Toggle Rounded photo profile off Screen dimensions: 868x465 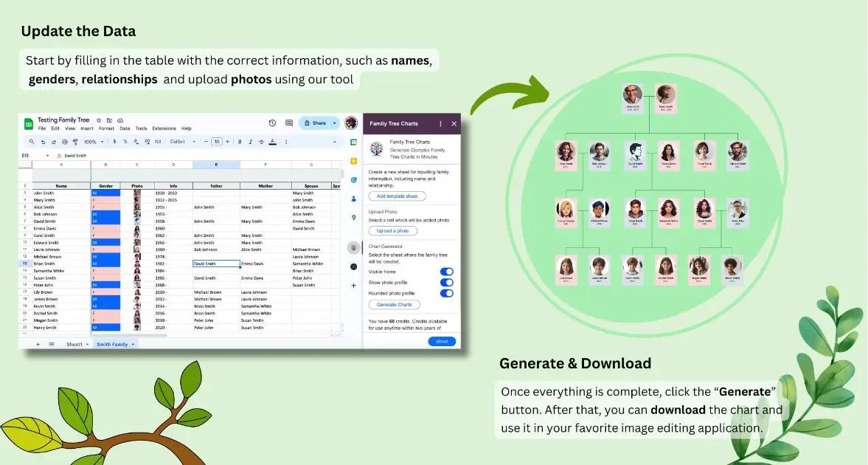click(x=446, y=292)
